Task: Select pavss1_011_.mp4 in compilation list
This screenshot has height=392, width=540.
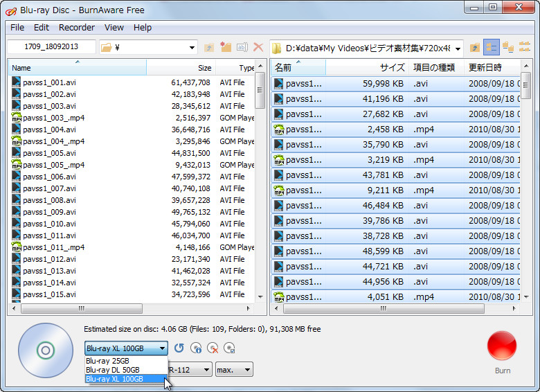Action: (133, 247)
